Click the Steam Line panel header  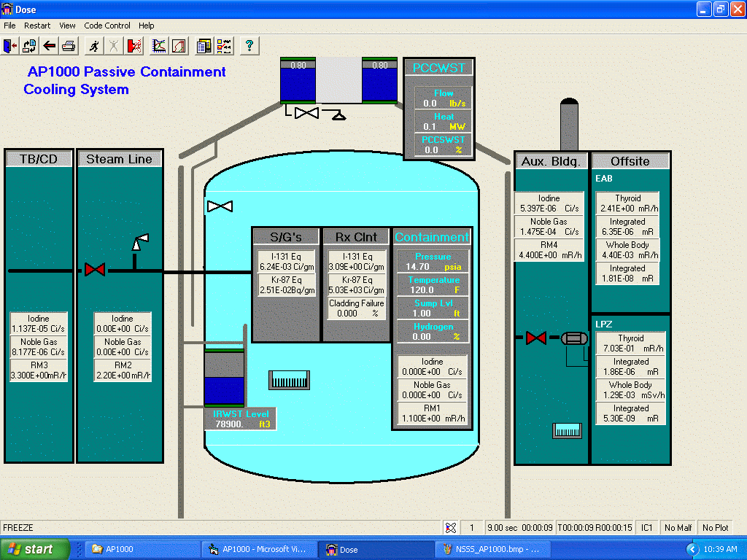click(119, 159)
